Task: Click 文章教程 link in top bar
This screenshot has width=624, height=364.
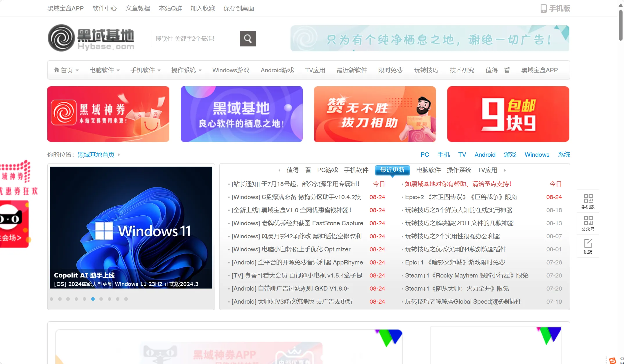Action: pyautogui.click(x=138, y=8)
